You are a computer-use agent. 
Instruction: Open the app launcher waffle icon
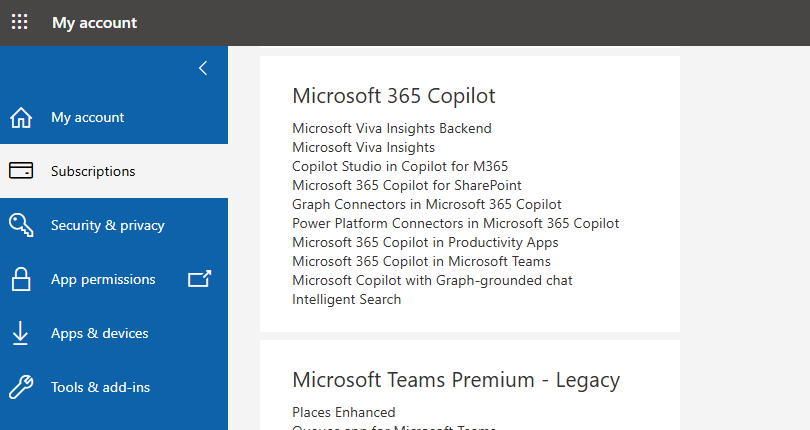[20, 22]
